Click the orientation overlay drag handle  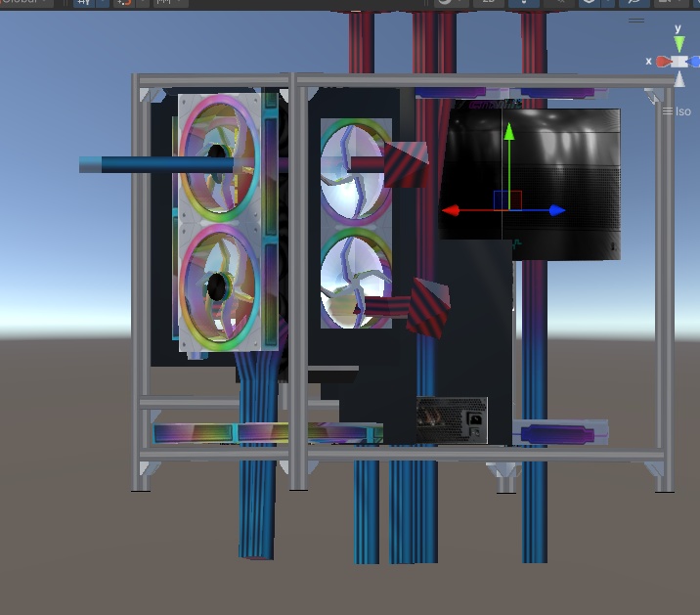tap(636, 21)
